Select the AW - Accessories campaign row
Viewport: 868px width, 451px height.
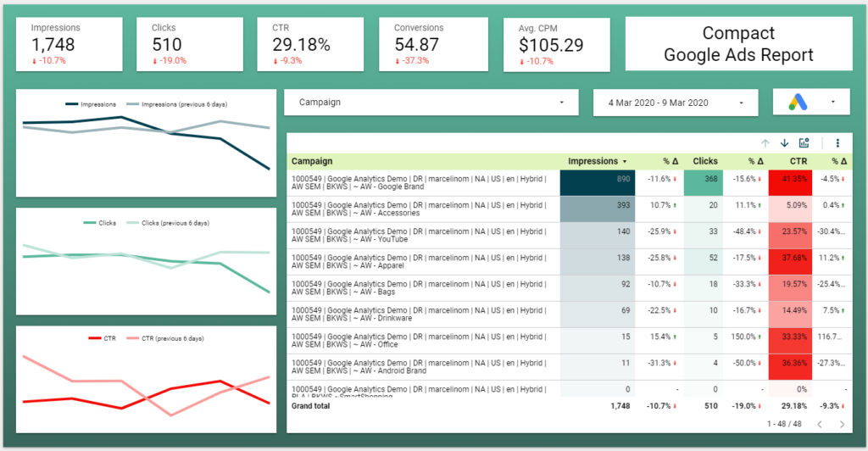[x=569, y=209]
